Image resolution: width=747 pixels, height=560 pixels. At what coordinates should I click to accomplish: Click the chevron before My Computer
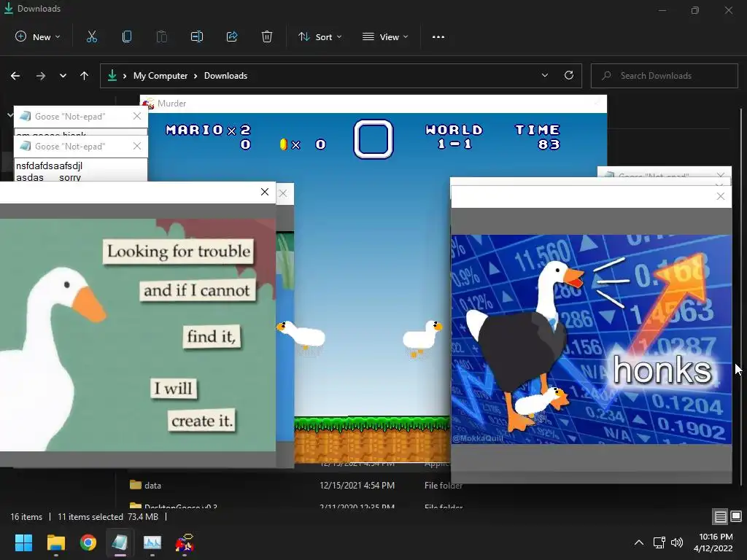pos(125,76)
